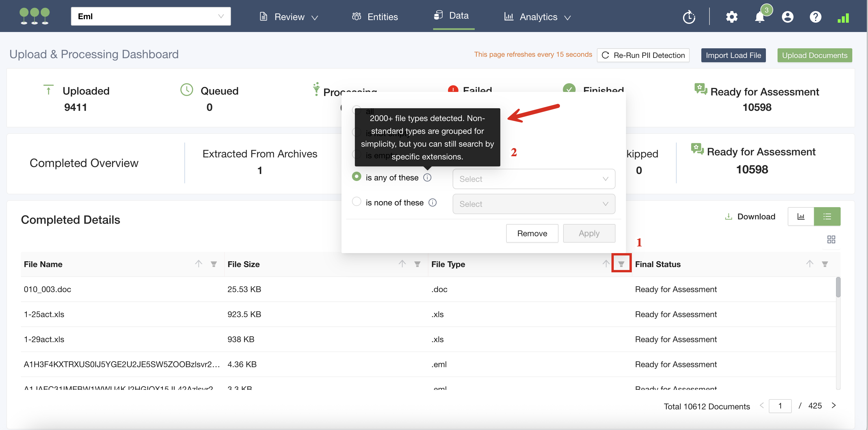
Task: Switch to the list view toggle
Action: click(827, 216)
